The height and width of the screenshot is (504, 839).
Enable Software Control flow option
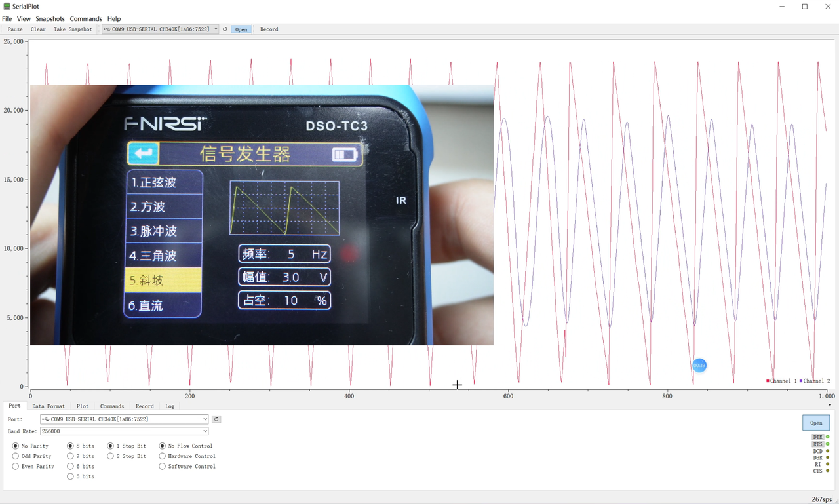click(x=187, y=467)
